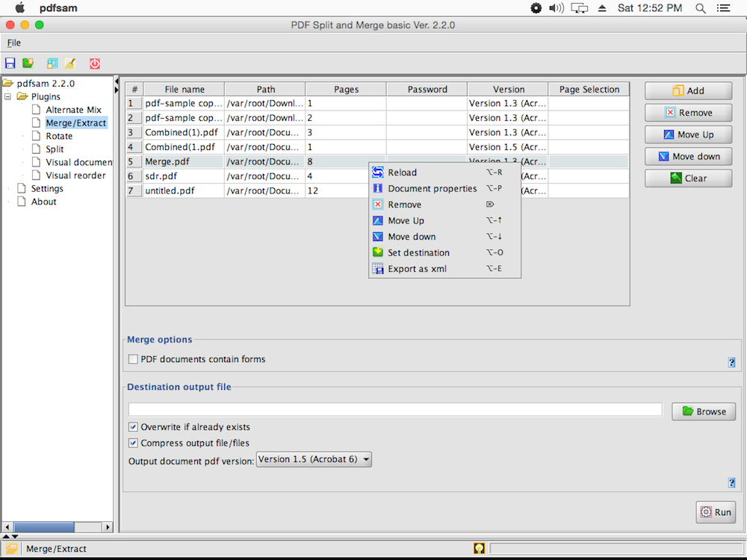The height and width of the screenshot is (560, 747).
Task: Click the 'File name' column header
Action: tap(185, 89)
